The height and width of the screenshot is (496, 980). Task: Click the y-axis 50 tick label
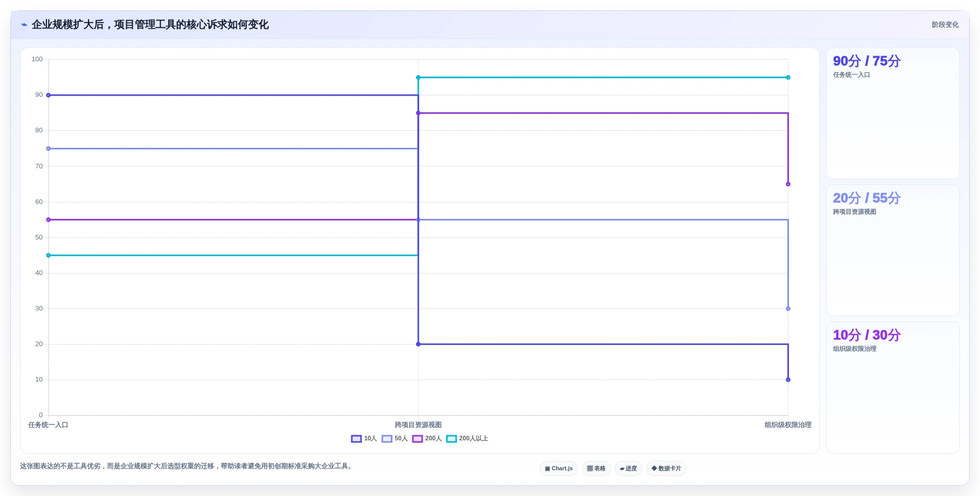coord(39,237)
